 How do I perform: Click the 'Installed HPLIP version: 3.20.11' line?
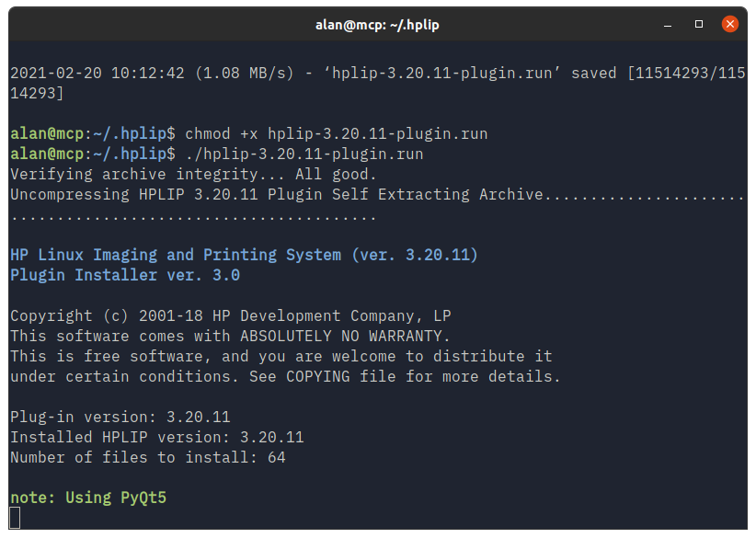[x=157, y=437]
